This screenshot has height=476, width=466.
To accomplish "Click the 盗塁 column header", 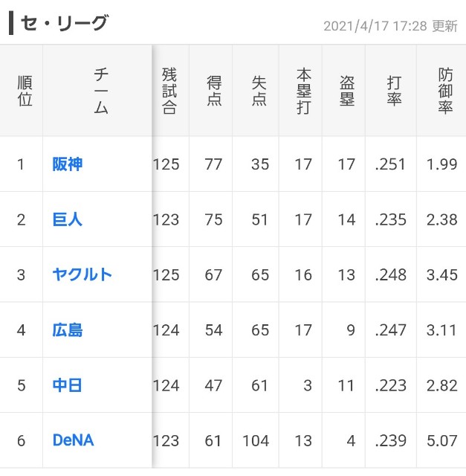I will (x=347, y=91).
